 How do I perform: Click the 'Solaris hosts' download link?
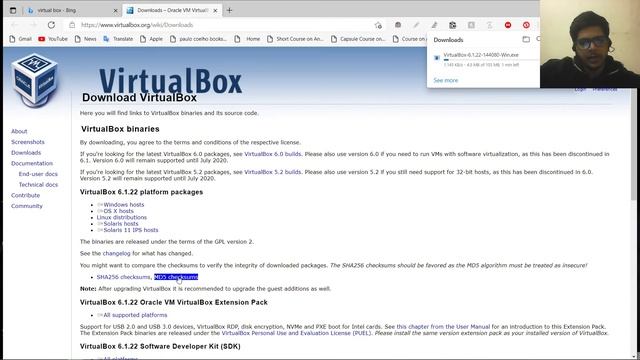pyautogui.click(x=121, y=224)
